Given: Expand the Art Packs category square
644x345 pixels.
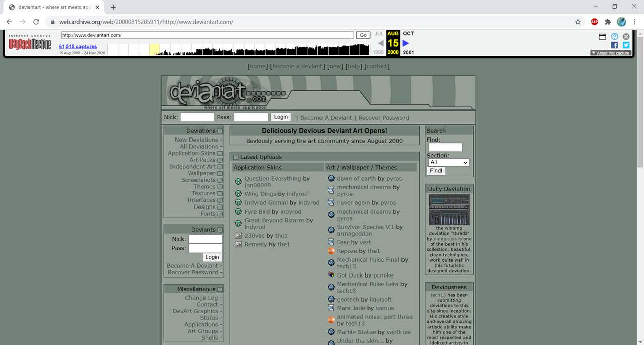Looking at the screenshot, I should 220,160.
